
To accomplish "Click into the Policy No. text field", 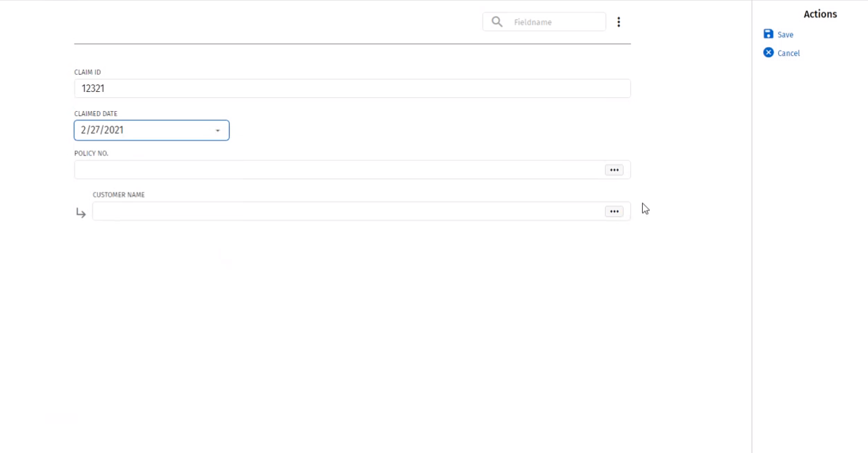I will coord(338,170).
